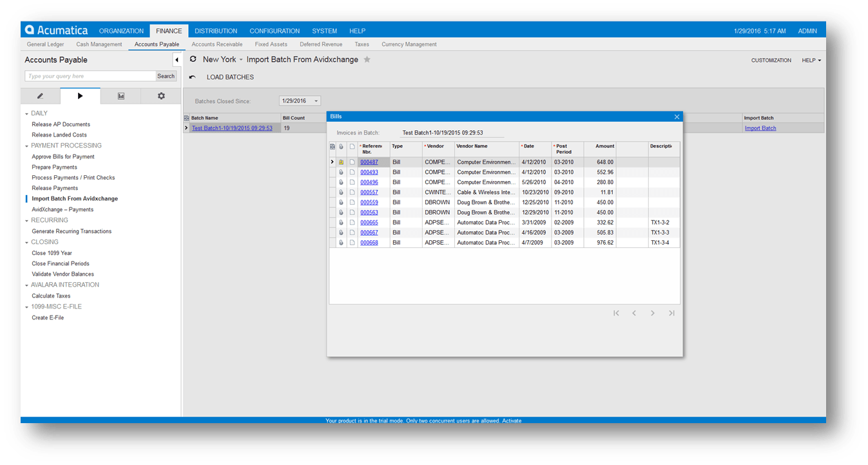
Task: Click the notes column header in Bills
Action: (352, 146)
